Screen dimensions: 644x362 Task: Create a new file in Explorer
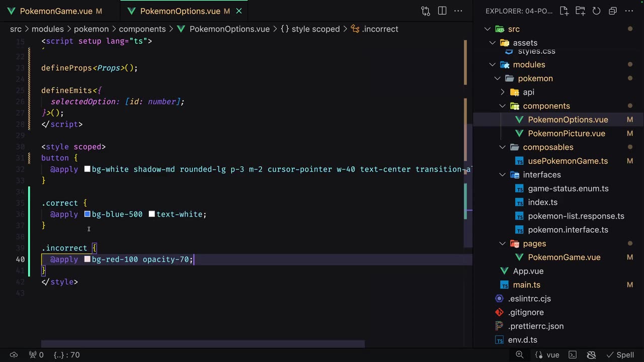point(564,11)
